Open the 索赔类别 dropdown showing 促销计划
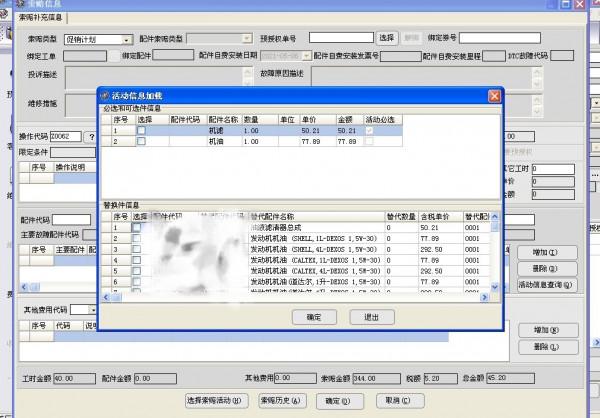This screenshot has width=600, height=418. pos(126,39)
